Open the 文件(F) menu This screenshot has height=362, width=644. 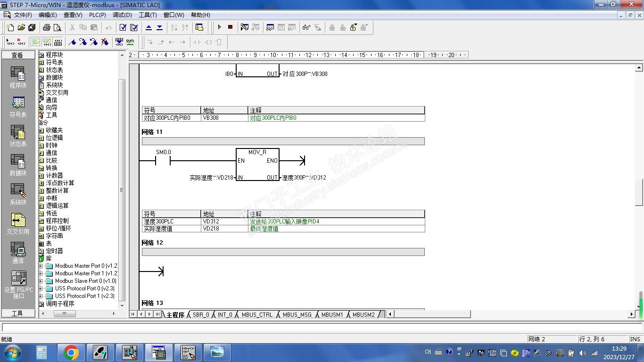tap(23, 15)
